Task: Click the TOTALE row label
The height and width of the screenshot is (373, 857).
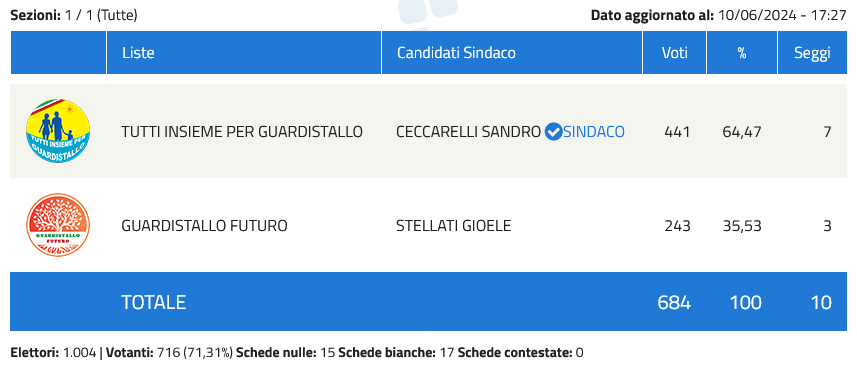Action: [154, 302]
